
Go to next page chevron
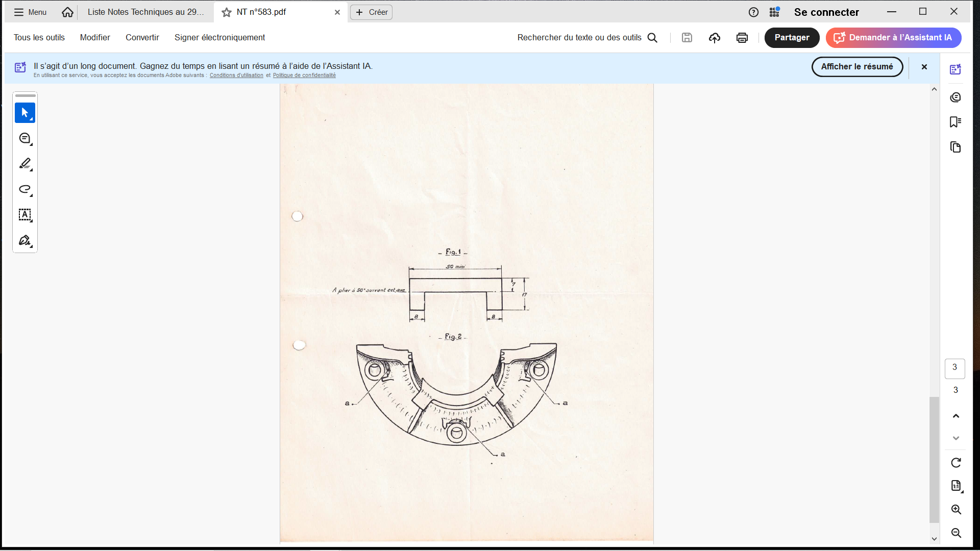(955, 438)
